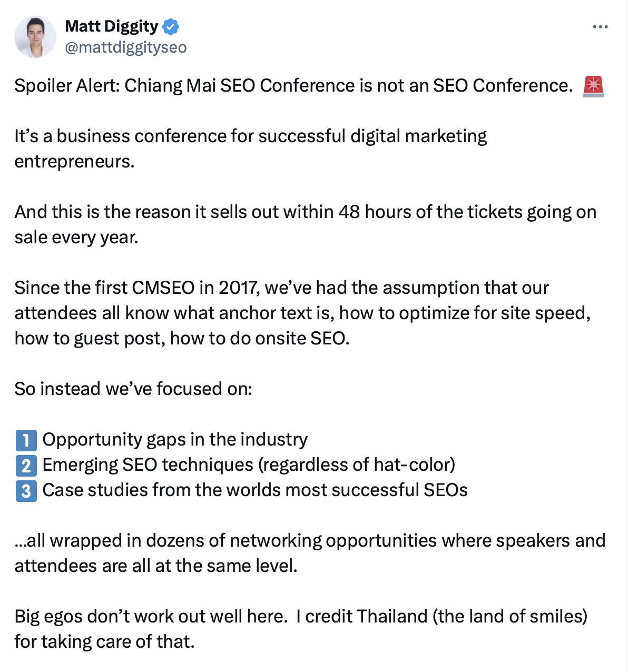Viewport: 628px width, 672px height.
Task: Click 'Emerging SEO techniques' line
Action: (x=249, y=465)
